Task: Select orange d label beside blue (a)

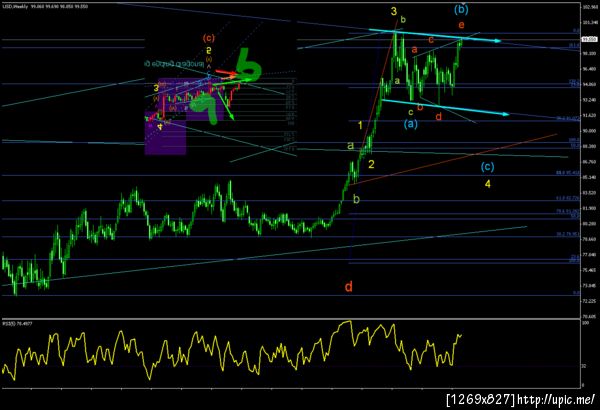Action: click(439, 116)
